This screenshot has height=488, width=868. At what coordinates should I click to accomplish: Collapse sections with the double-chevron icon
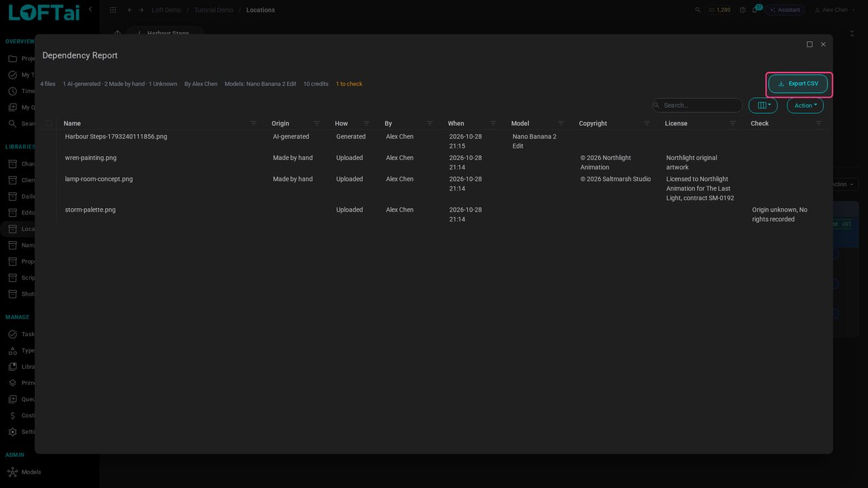click(852, 33)
